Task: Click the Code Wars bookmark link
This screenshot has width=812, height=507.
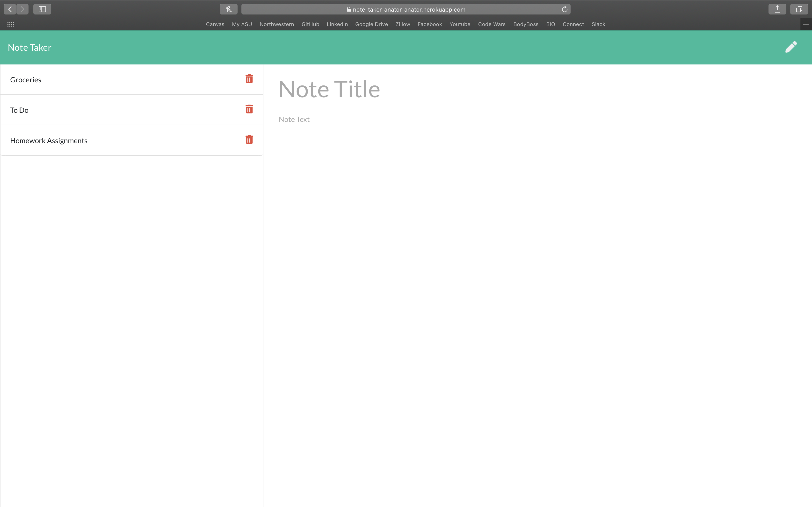Action: click(492, 24)
